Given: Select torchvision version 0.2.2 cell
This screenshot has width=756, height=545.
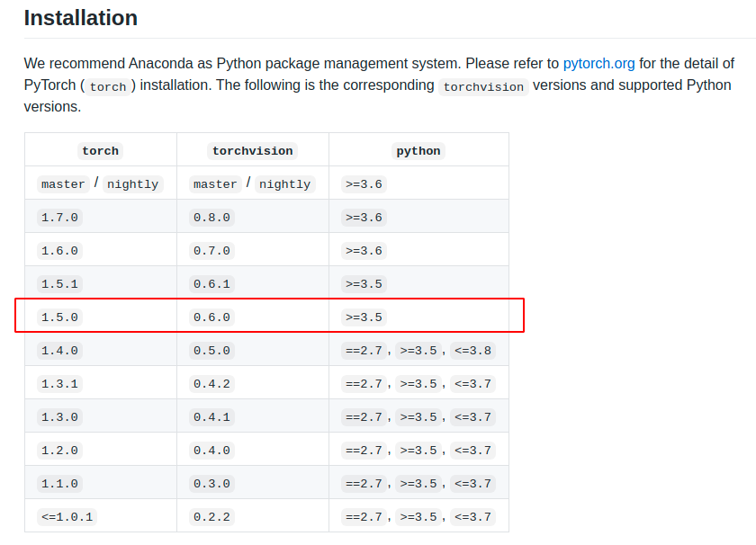Looking at the screenshot, I should point(211,517).
